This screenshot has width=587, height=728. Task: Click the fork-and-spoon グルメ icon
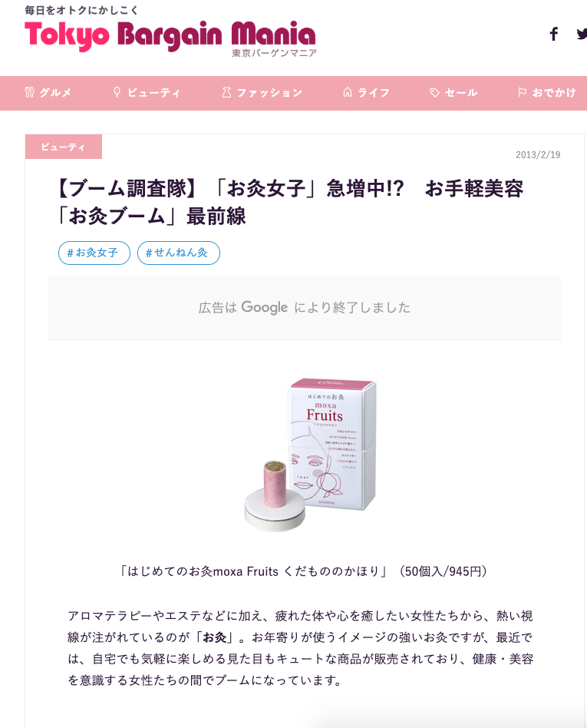click(29, 92)
